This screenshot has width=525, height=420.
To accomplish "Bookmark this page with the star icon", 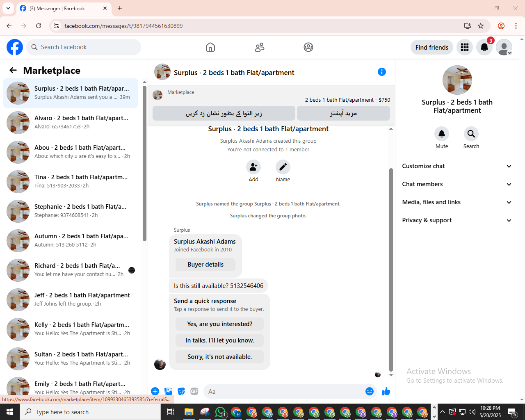I will pos(481,26).
